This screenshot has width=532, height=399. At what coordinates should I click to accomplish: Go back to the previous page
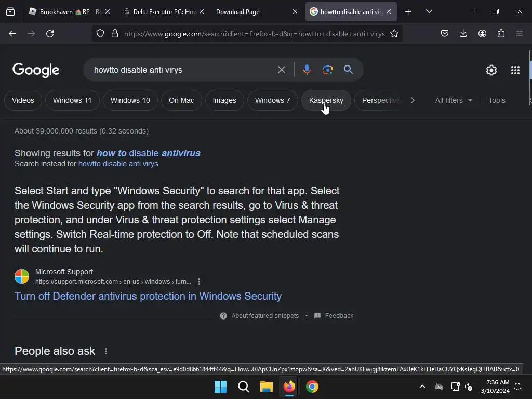(x=12, y=34)
